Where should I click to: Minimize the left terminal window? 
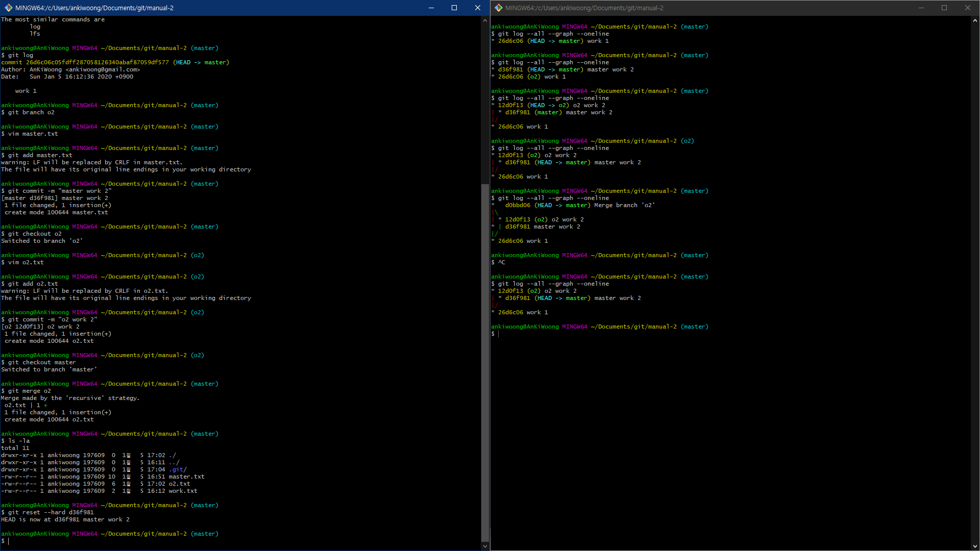(431, 8)
